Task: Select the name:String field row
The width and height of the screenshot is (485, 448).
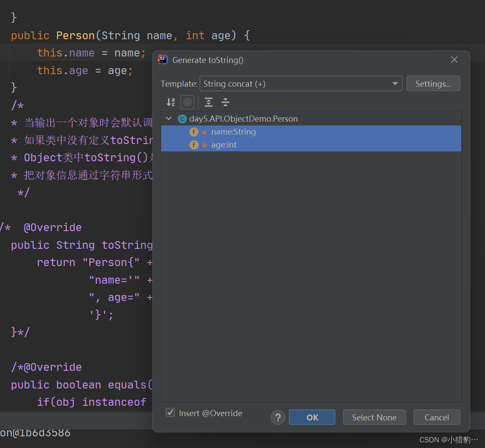Action: [x=233, y=132]
